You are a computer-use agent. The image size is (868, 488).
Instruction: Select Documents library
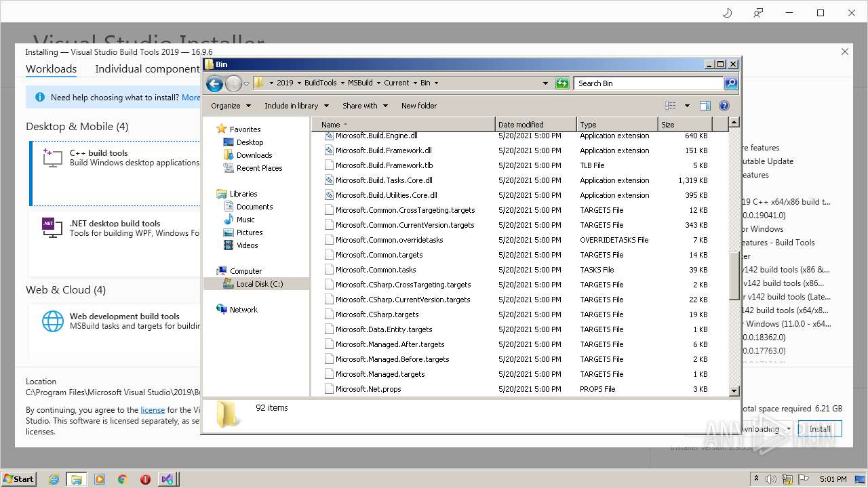[x=254, y=207]
